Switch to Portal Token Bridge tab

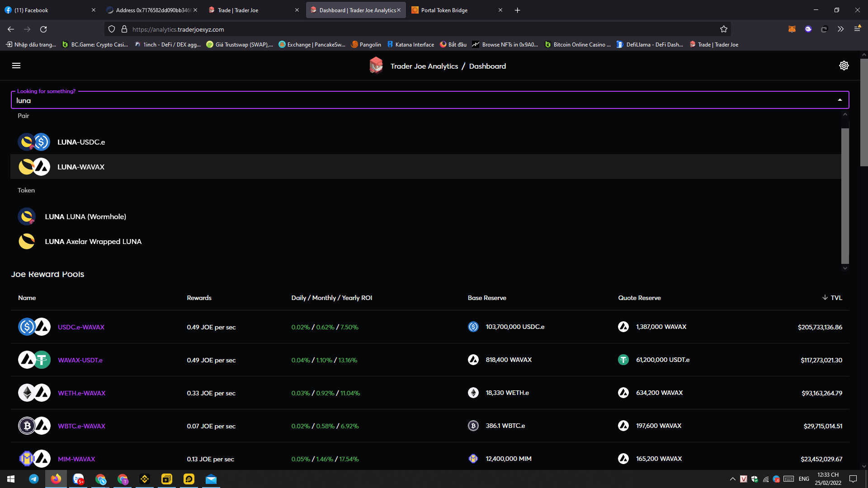coord(444,10)
